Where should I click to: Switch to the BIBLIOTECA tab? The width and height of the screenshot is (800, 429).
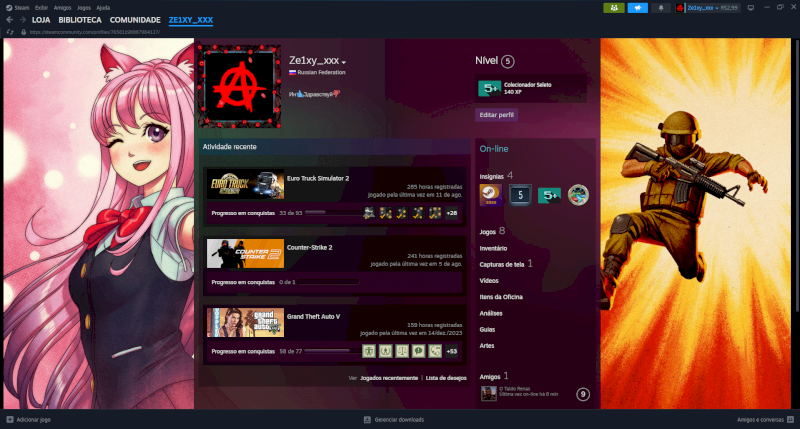[x=80, y=20]
